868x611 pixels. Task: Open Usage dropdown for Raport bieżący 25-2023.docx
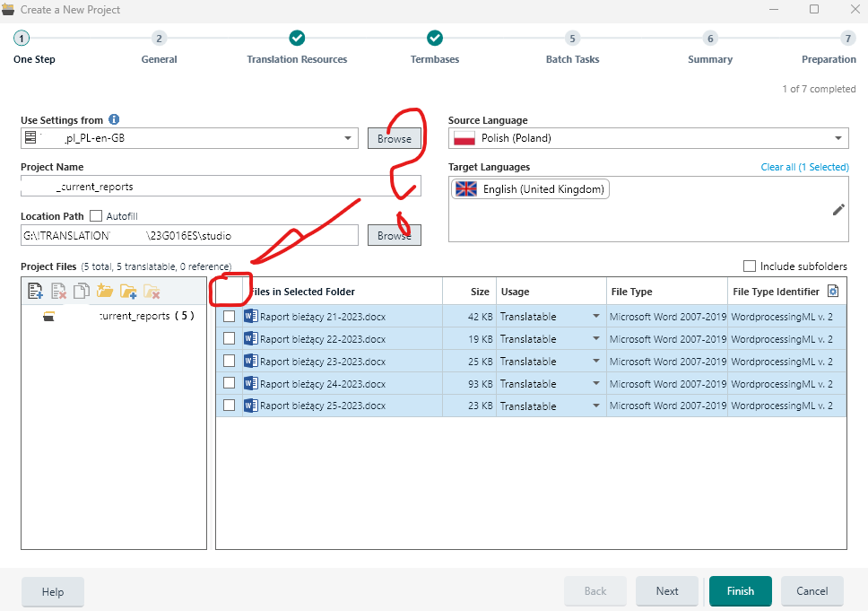(x=595, y=406)
